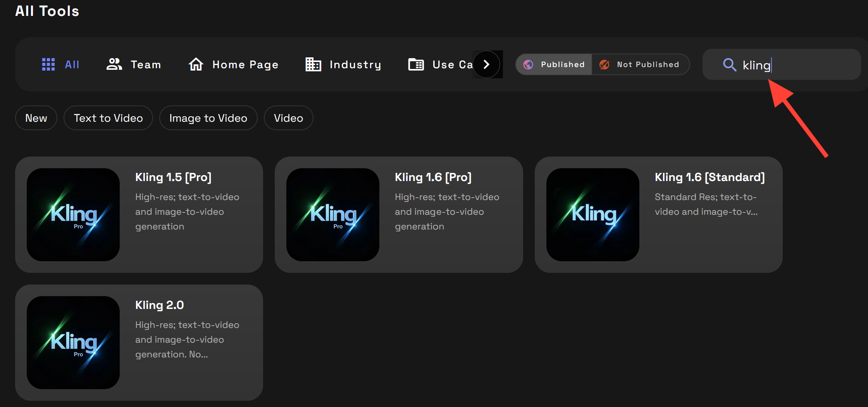Click the search magnifier icon
This screenshot has width=868, height=407.
click(730, 65)
